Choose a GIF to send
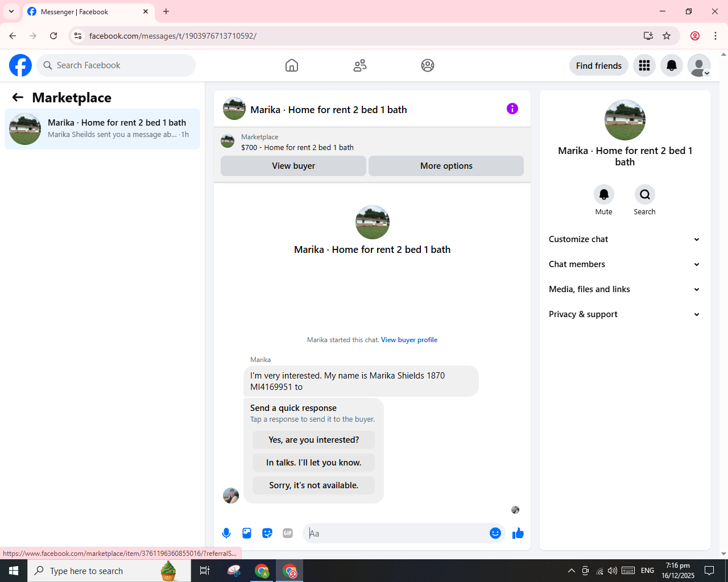728x582 pixels. tap(288, 533)
